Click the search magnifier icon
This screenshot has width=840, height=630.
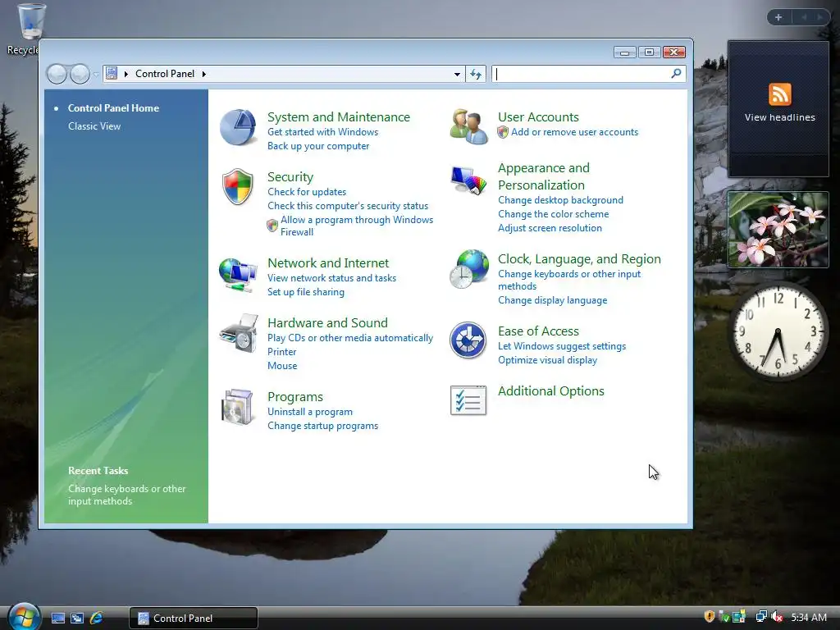[x=676, y=73]
